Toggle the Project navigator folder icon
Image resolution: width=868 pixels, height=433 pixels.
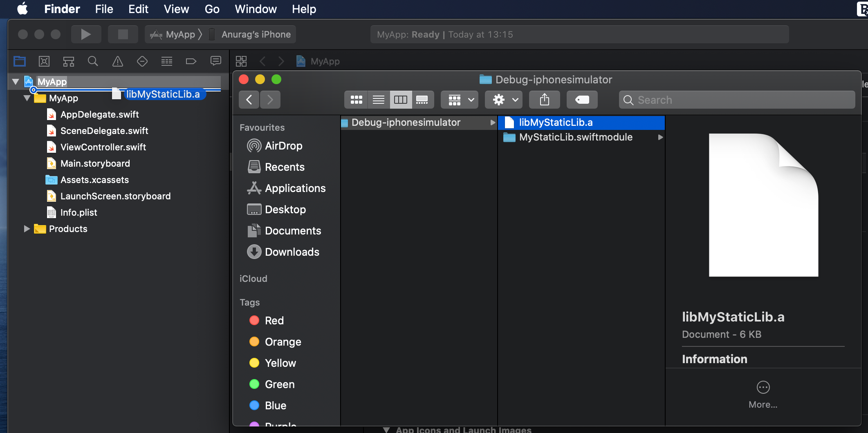point(19,61)
